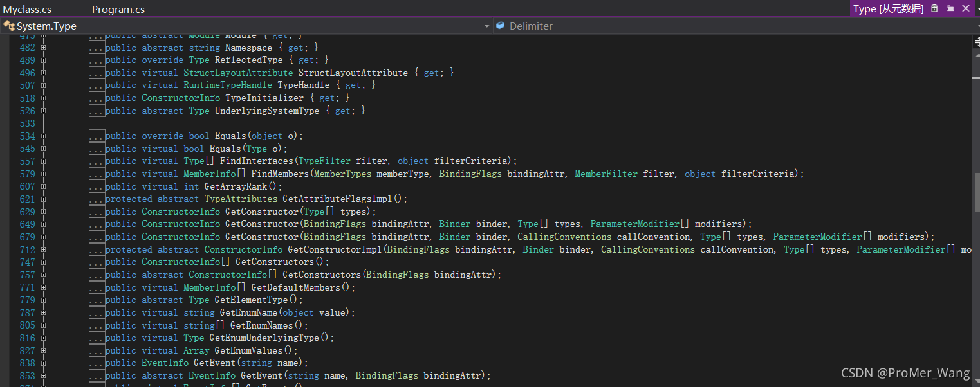Click collapsed '...' box before GetArrayRank method
980x387 pixels.
click(97, 186)
